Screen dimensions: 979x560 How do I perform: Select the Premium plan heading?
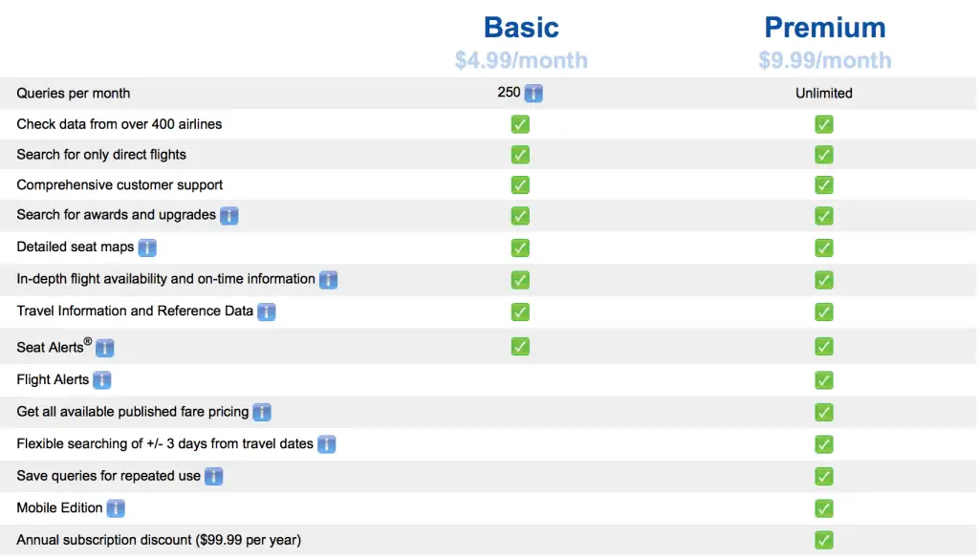pyautogui.click(x=825, y=28)
